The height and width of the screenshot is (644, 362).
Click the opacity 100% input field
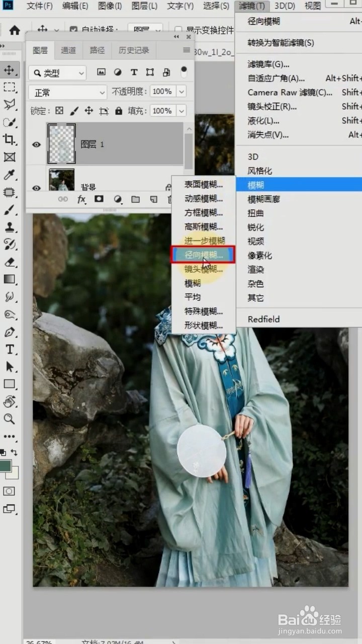pos(162,92)
